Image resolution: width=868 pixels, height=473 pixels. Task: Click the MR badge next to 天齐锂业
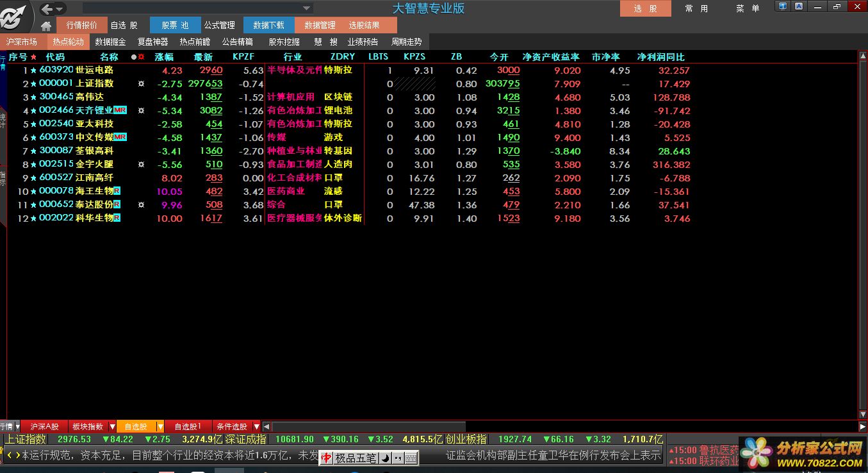click(120, 110)
